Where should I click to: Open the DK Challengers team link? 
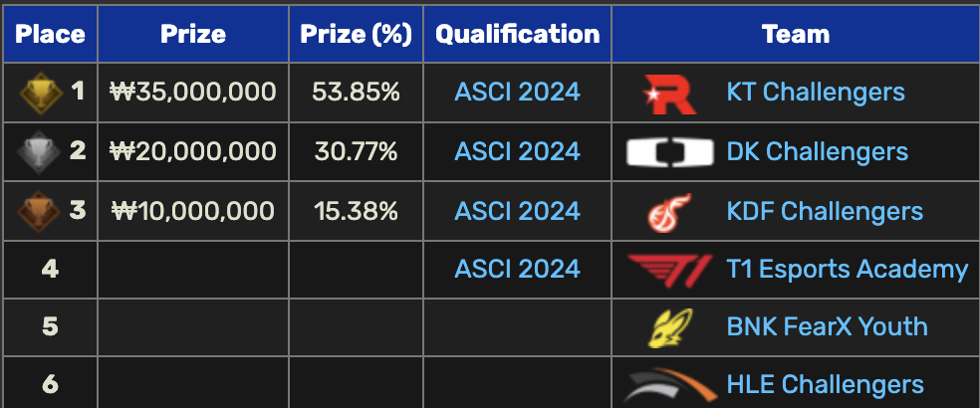click(x=817, y=152)
